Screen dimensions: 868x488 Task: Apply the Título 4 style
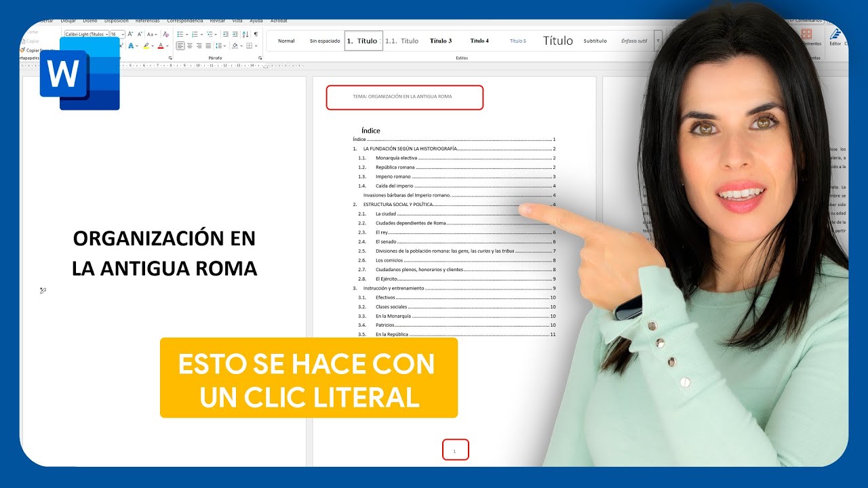pos(479,41)
